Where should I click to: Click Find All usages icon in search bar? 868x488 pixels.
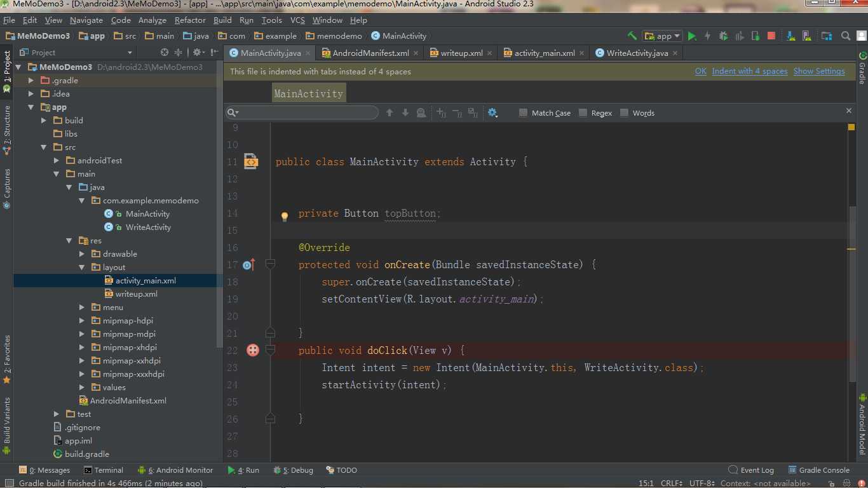[421, 112]
